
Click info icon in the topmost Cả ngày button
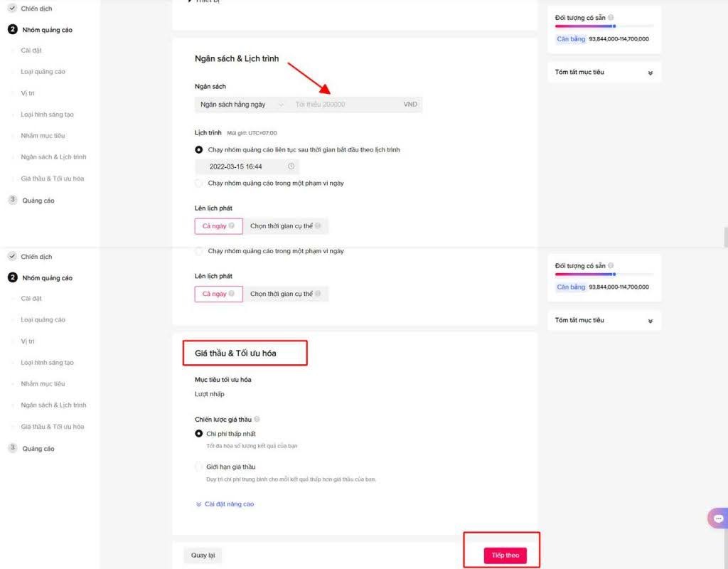coord(232,226)
